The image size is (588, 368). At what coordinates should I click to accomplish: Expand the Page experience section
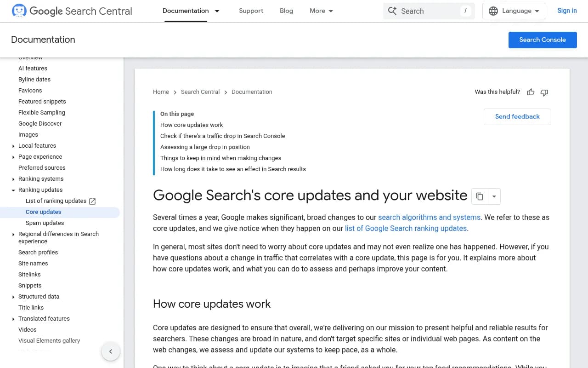tap(13, 157)
